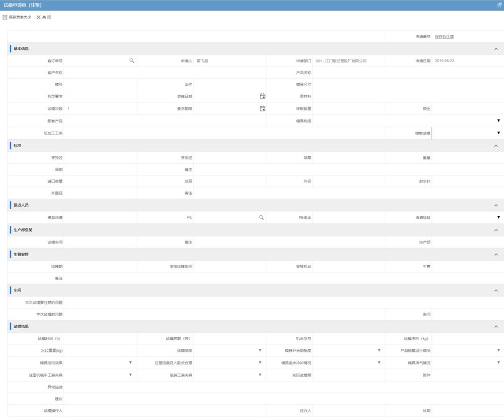Viewport: 504px width, 420px height.
Task: Collapse the 生产部意见 section
Action: click(496, 230)
